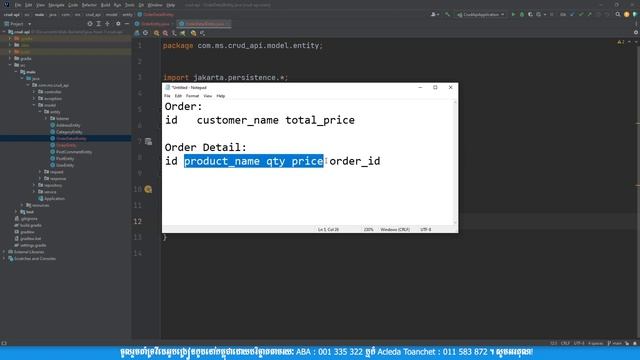This screenshot has width=640, height=360.
Task: Open the CrudApiApplication run configuration dropdown
Action: [x=481, y=14]
